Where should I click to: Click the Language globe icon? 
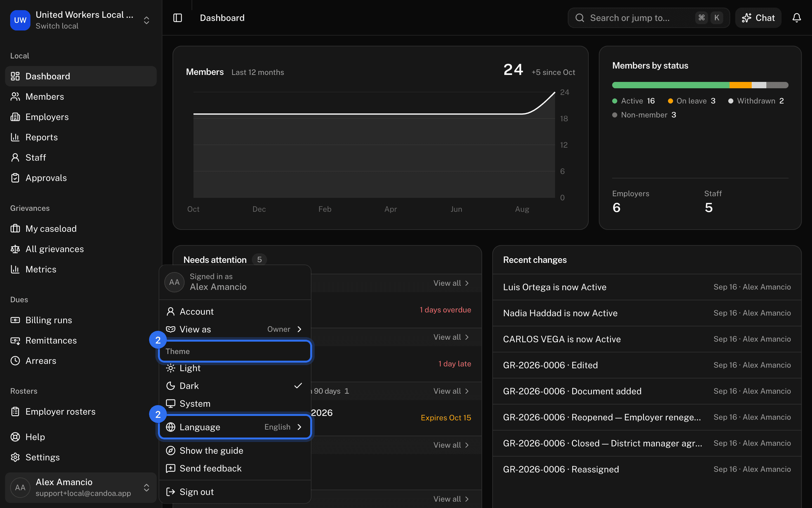pyautogui.click(x=170, y=427)
